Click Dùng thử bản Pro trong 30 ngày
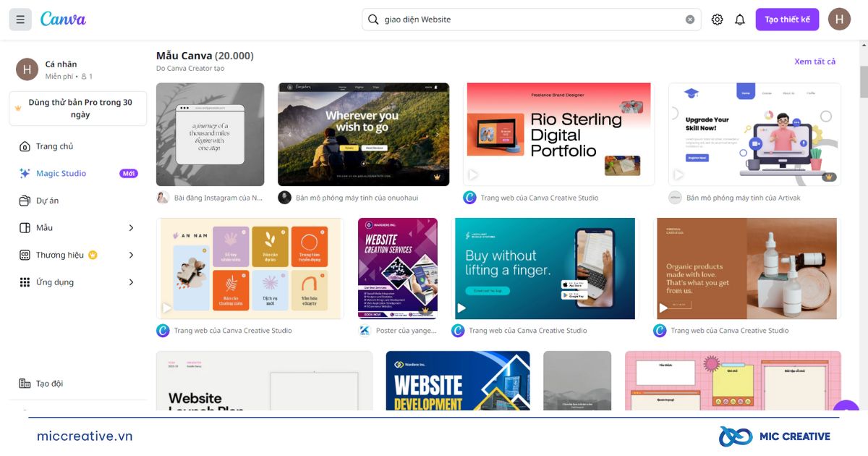 click(x=78, y=109)
